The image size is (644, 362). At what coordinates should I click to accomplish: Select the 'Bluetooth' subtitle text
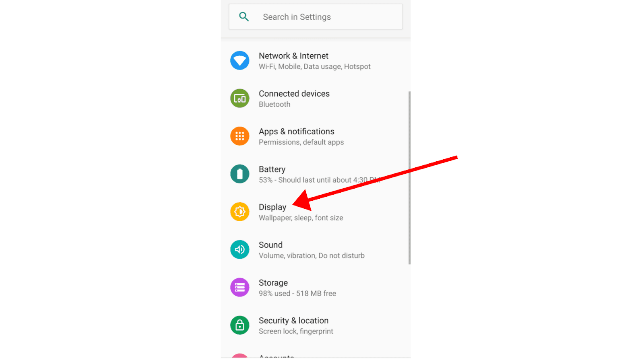point(275,105)
